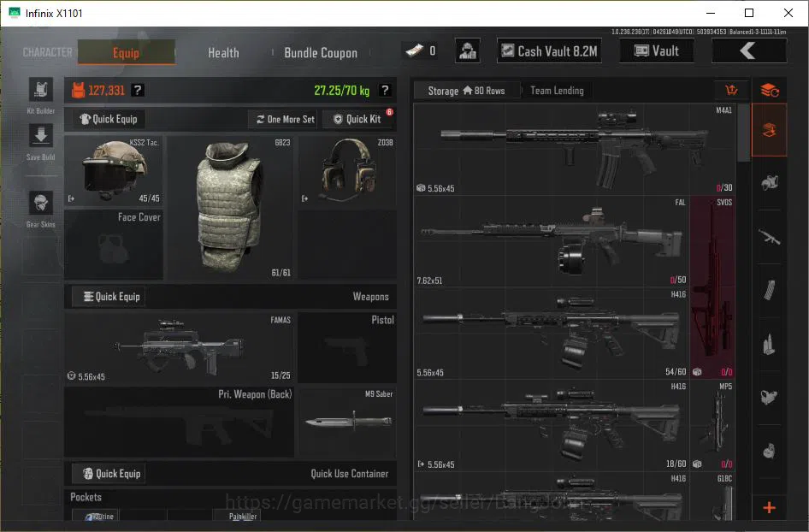
Task: Click the orange plus add category icon
Action: [770, 508]
